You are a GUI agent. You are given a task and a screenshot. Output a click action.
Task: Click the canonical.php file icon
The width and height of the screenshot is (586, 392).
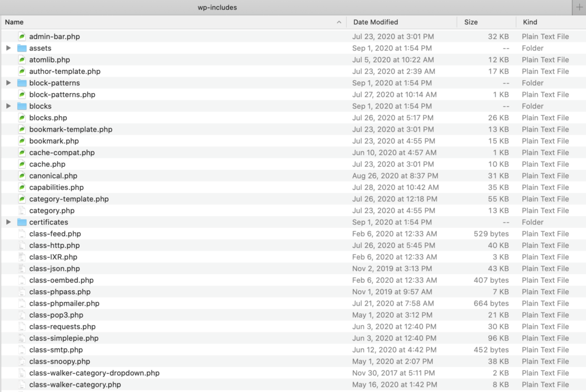point(22,176)
